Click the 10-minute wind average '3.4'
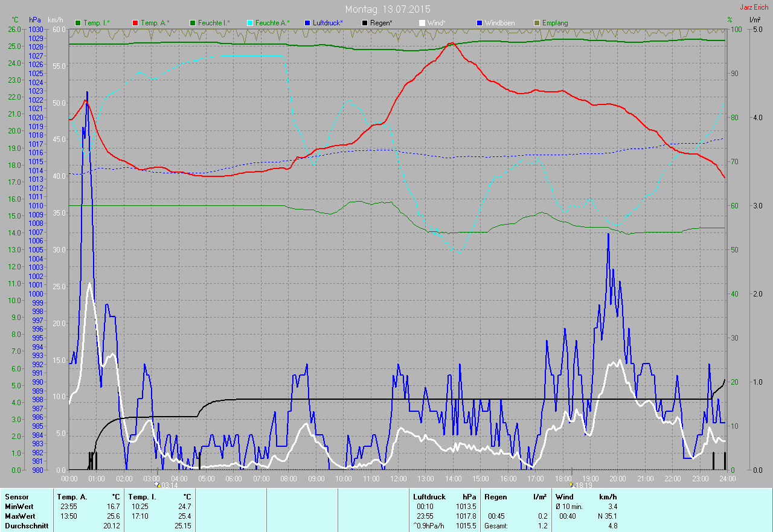Image resolution: width=773 pixels, height=532 pixels. pyautogui.click(x=612, y=507)
